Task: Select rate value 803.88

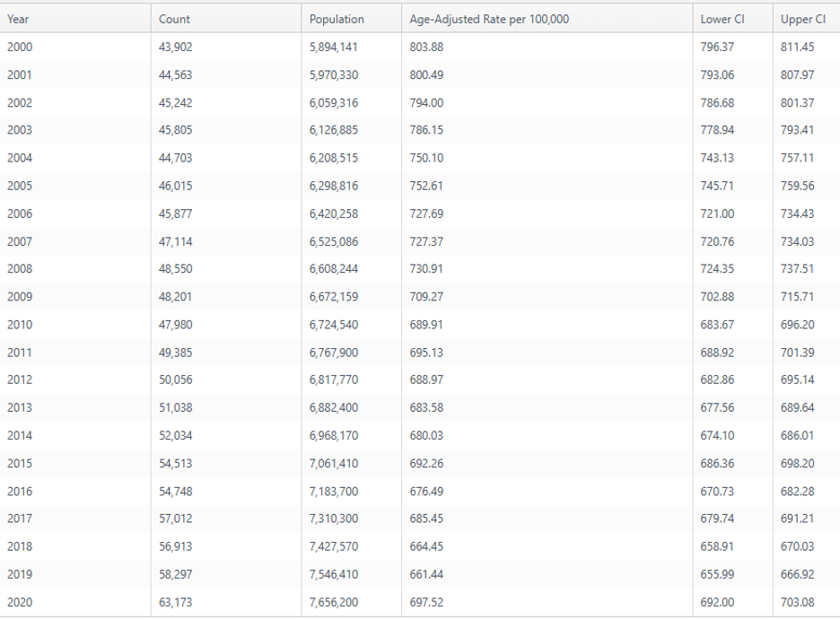Action: tap(426, 48)
